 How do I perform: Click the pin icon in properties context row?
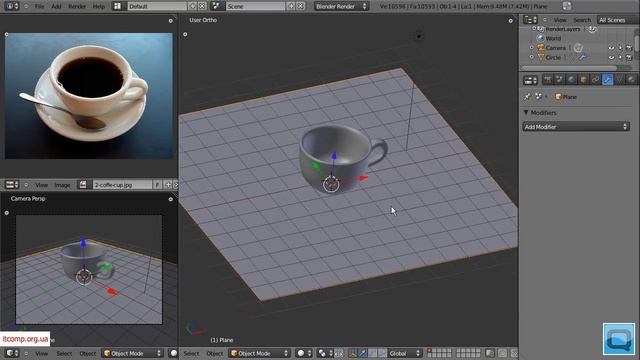(527, 97)
